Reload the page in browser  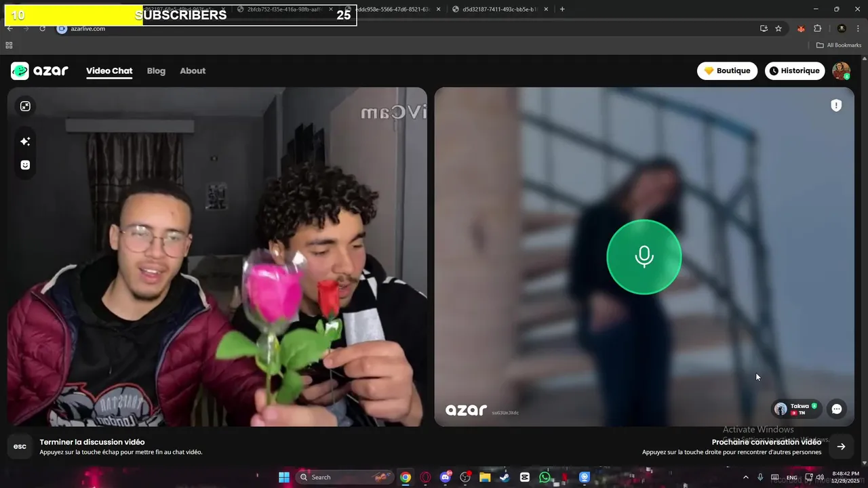[42, 28]
